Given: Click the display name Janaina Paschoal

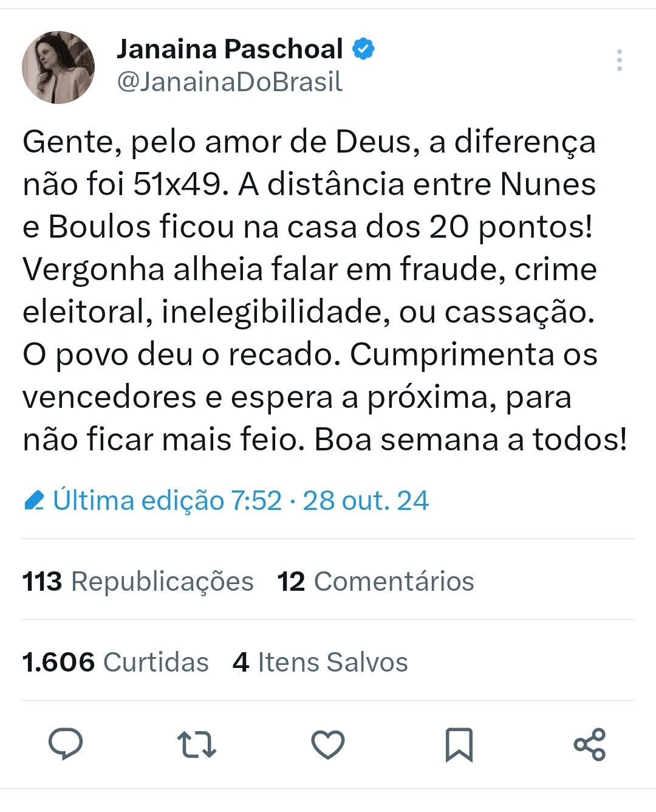Looking at the screenshot, I should 230,49.
